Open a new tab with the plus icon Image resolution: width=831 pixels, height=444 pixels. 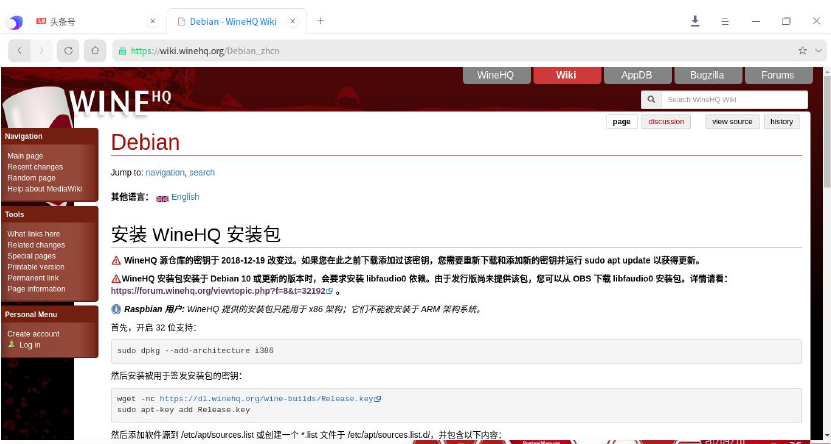click(x=320, y=21)
